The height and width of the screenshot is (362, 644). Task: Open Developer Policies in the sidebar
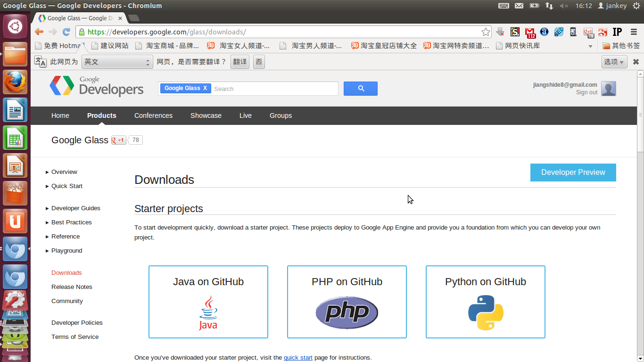point(77,323)
